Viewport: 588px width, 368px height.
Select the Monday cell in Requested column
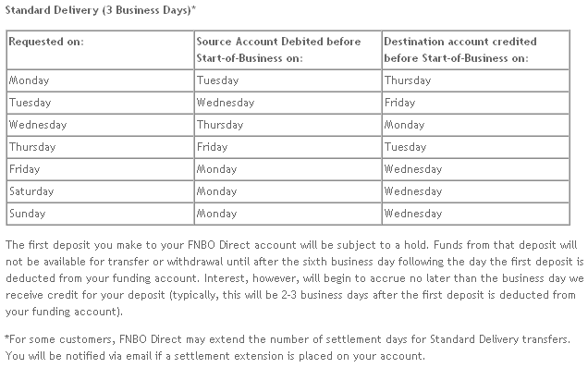[100, 80]
